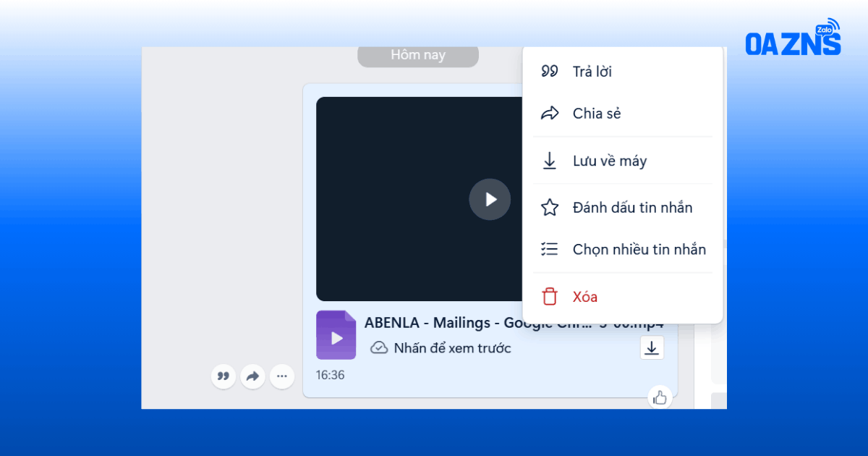The height and width of the screenshot is (456, 868).
Task: Click the thumbs-up reaction icon
Action: pyautogui.click(x=660, y=397)
